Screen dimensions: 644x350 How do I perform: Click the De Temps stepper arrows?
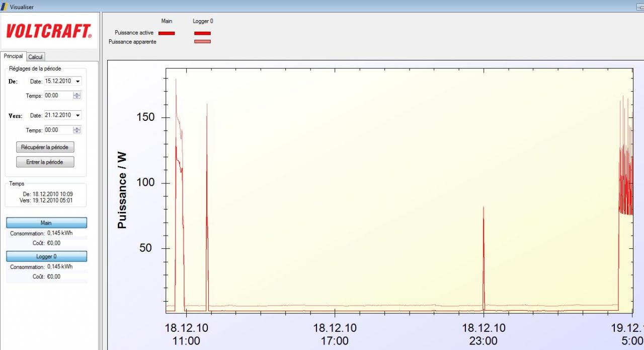point(77,95)
